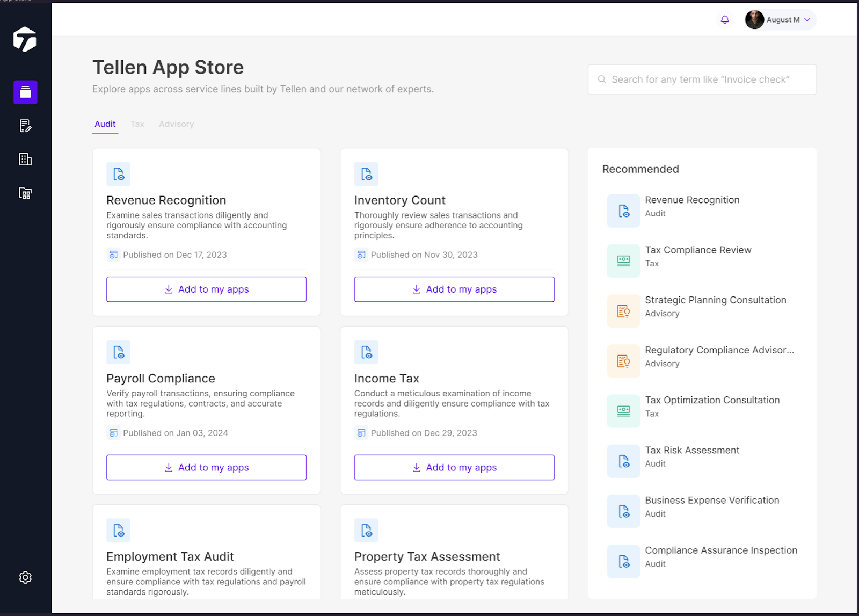Open Tax Optimization Consultation recommendation
This screenshot has width=859, height=616.
[712, 400]
